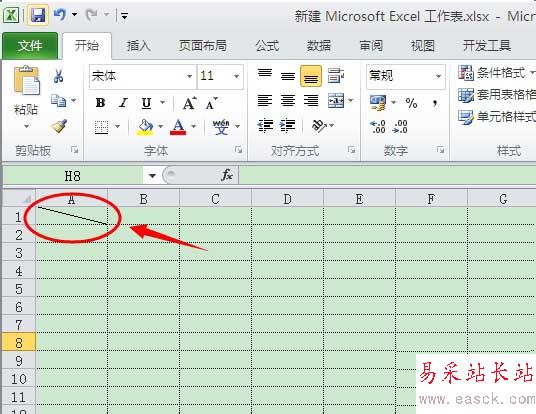The height and width of the screenshot is (414, 536).
Task: Switch to the 视图 tab
Action: click(423, 46)
